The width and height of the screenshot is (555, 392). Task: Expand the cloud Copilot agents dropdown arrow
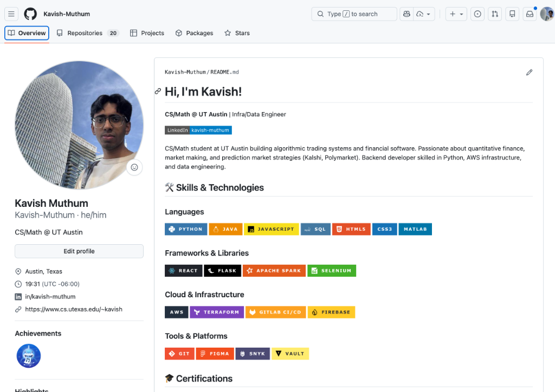pyautogui.click(x=429, y=14)
